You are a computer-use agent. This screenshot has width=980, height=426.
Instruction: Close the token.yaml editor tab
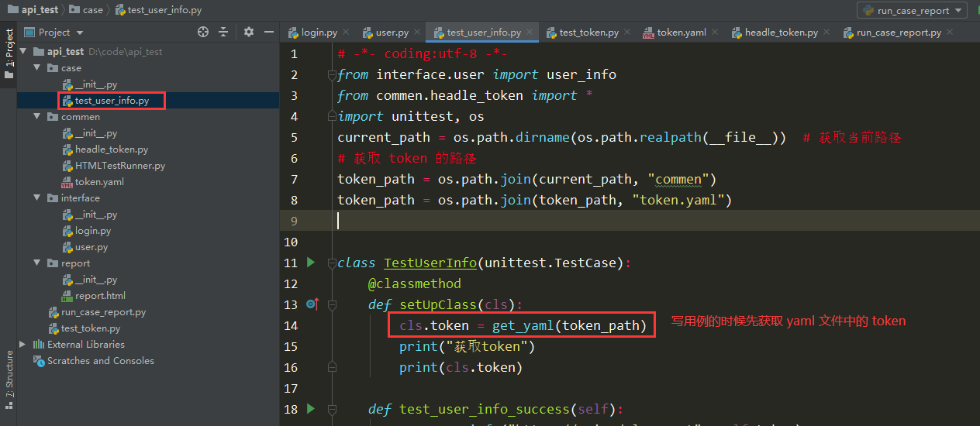pos(714,33)
